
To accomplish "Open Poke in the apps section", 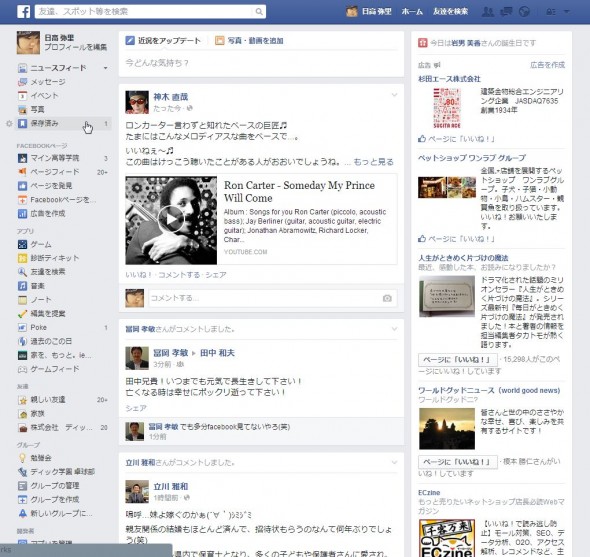I will point(38,327).
